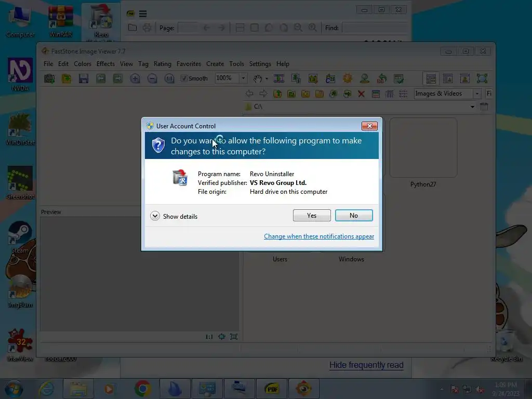Screen dimensions: 532x399
Task: Click the clone and heal stamp icon
Action: (365, 79)
